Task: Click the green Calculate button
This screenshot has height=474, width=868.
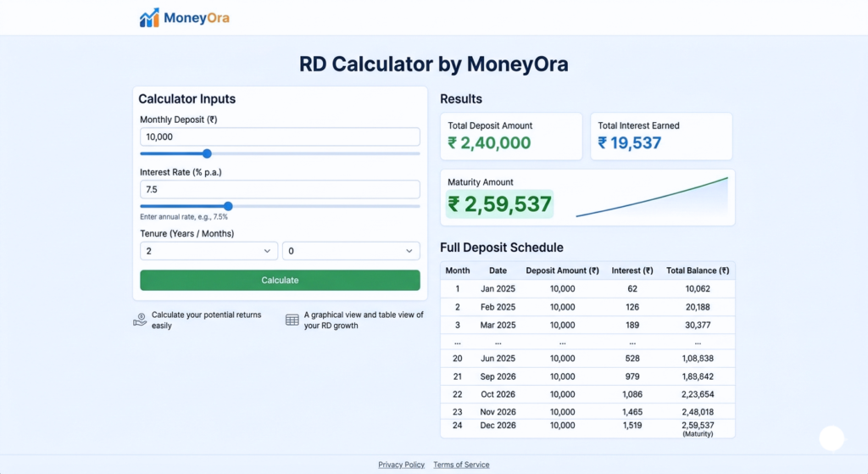Action: pyautogui.click(x=280, y=280)
